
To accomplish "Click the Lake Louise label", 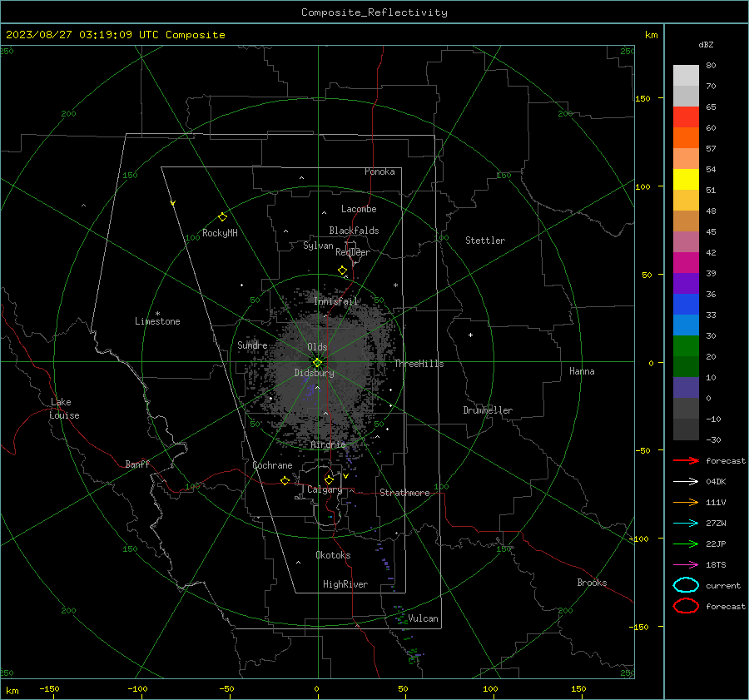I will point(64,409).
